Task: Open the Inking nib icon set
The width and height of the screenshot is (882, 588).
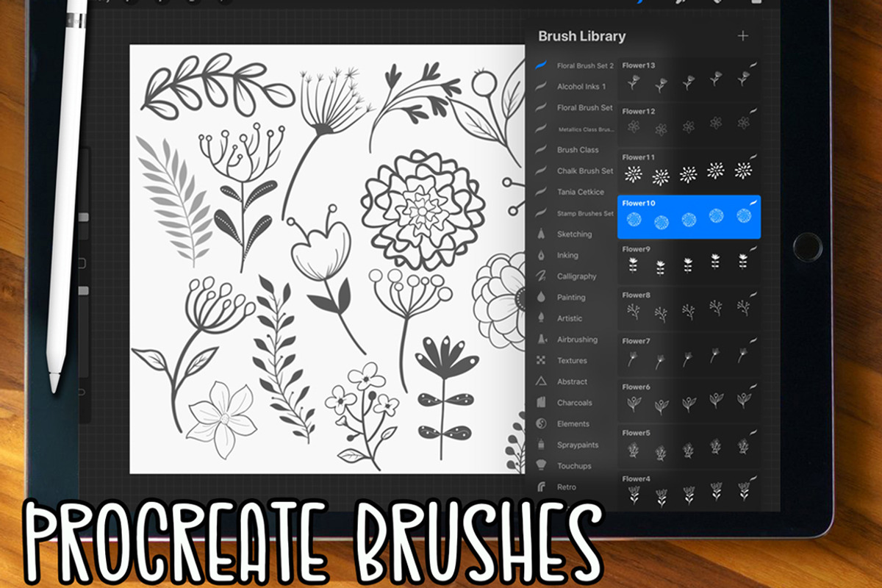Action: [x=541, y=255]
